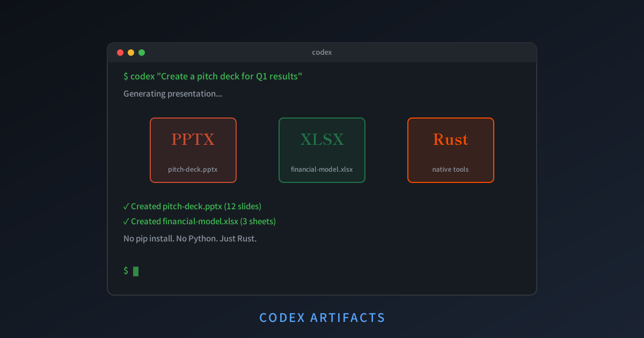
Task: Click the codex window title
Action: coord(322,53)
